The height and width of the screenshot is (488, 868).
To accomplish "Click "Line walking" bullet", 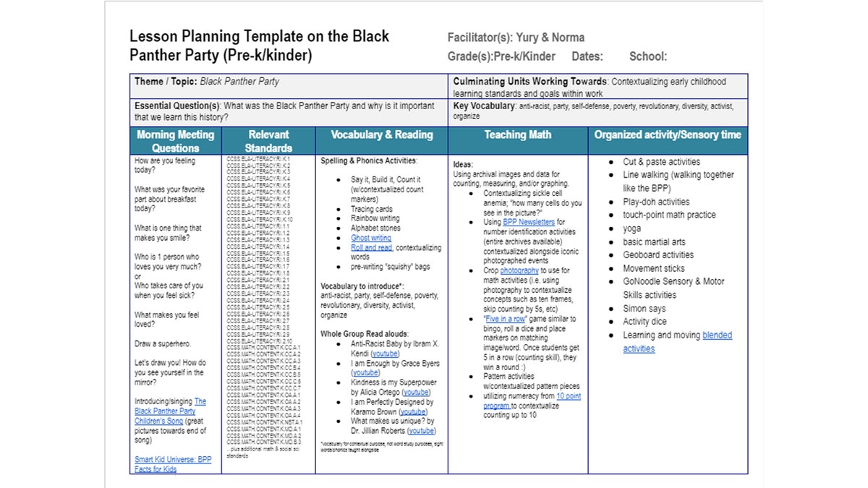I will point(678,181).
